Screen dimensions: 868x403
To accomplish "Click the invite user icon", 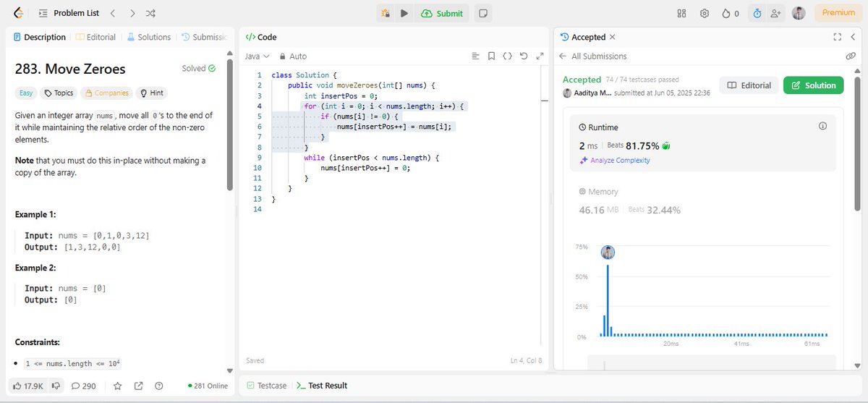I will click(777, 13).
